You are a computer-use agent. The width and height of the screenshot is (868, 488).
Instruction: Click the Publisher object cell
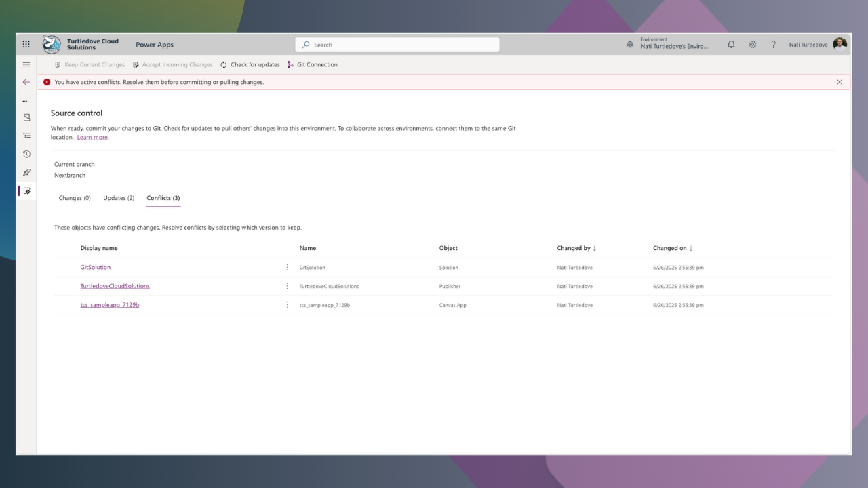[x=450, y=287]
